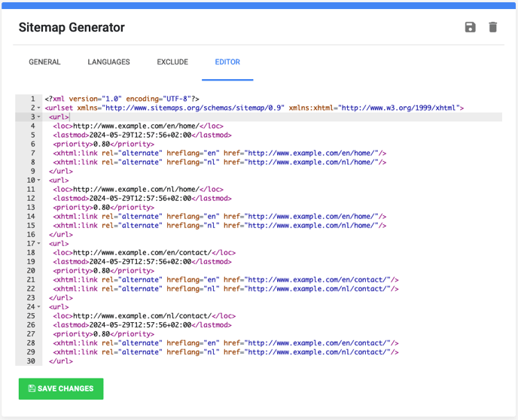Click line number 1 in the gutter
Image resolution: width=518 pixels, height=420 pixels.
pyautogui.click(x=32, y=99)
